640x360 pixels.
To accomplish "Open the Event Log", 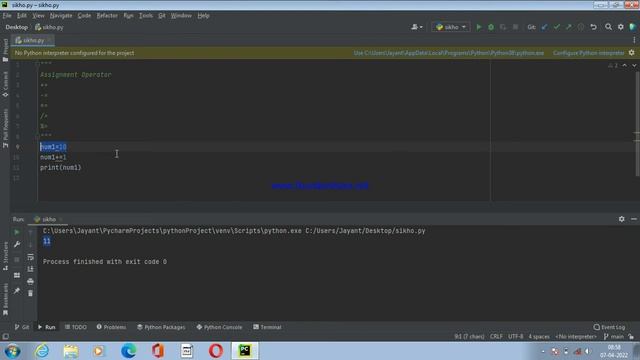I will (x=609, y=327).
